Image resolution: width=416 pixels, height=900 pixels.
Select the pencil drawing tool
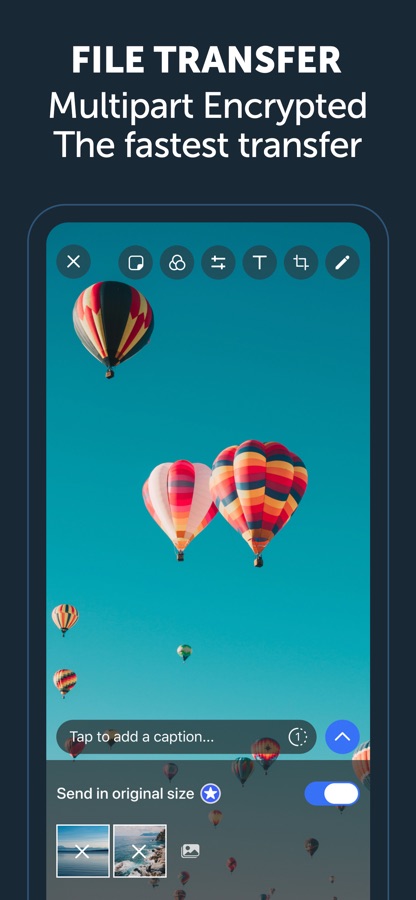pyautogui.click(x=342, y=262)
